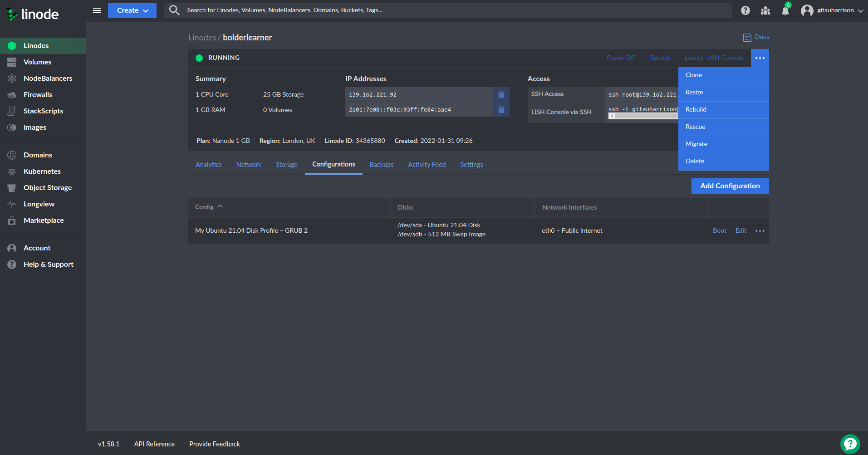
Task: Click Power Off
Action: click(x=621, y=58)
